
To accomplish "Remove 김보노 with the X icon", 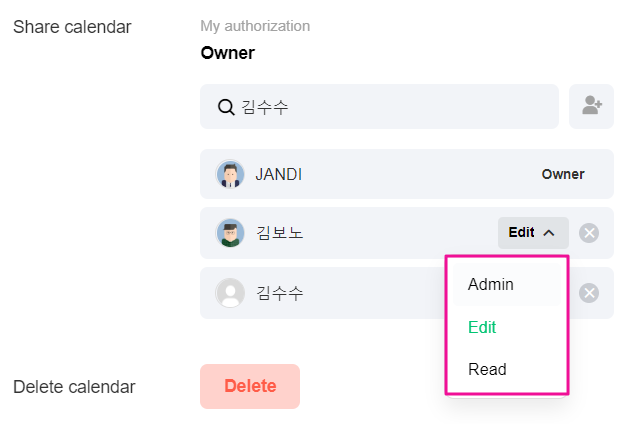I will click(590, 233).
